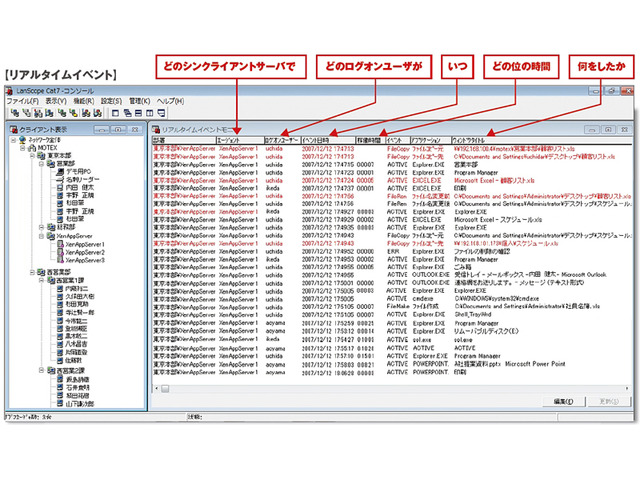Image resolution: width=640 pixels, height=480 pixels.
Task: Click the event list scrollbar right arrow
Action: pyautogui.click(x=627, y=389)
